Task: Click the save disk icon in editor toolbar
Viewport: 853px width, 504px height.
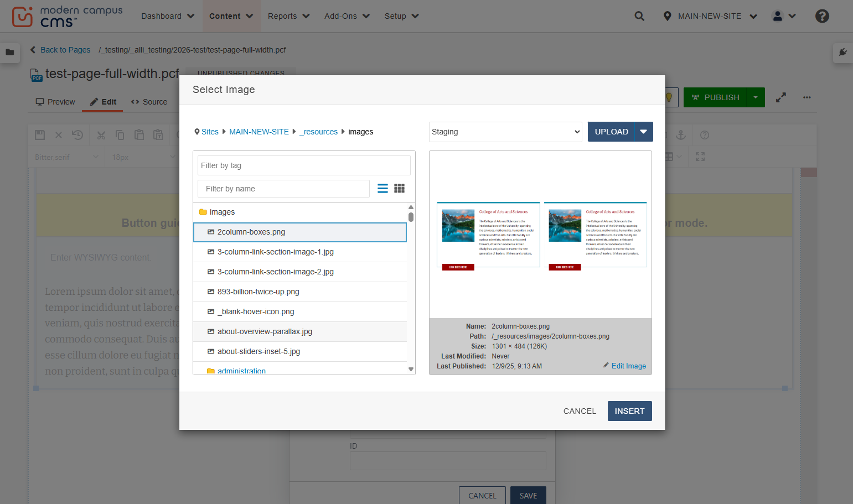Action: pos(40,135)
